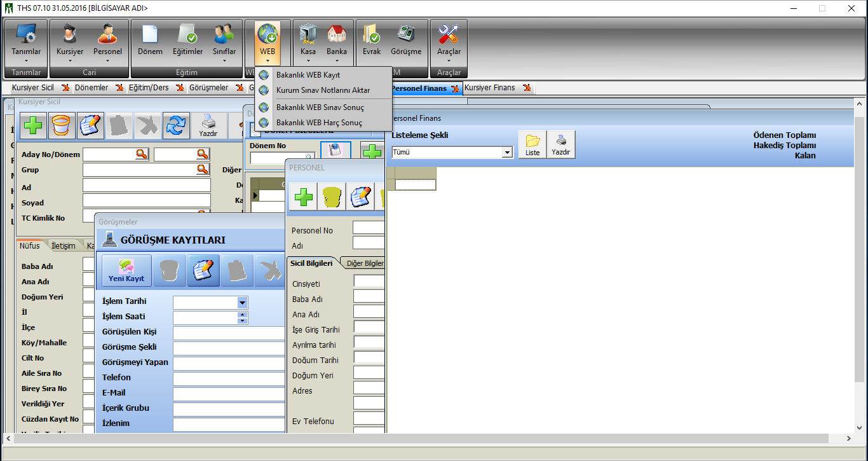
Task: Click Yeni Kayıt in Görüşme Kayıtları
Action: coord(126,271)
